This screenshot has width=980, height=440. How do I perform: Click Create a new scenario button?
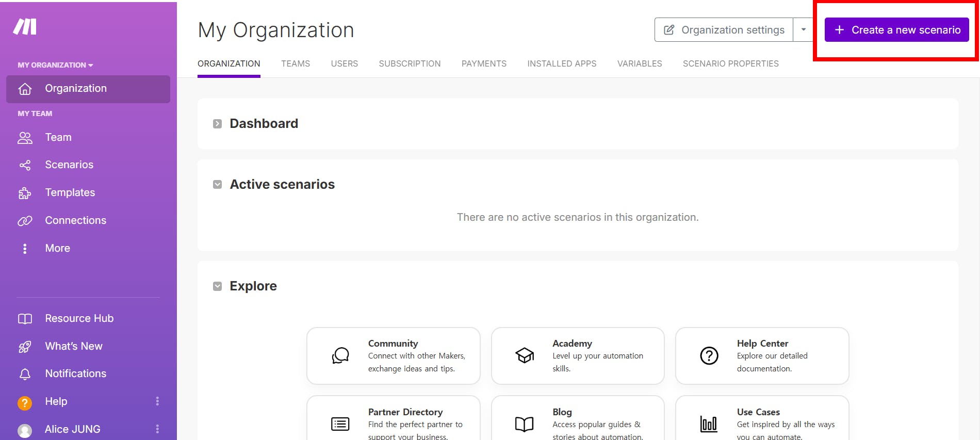[x=896, y=30]
